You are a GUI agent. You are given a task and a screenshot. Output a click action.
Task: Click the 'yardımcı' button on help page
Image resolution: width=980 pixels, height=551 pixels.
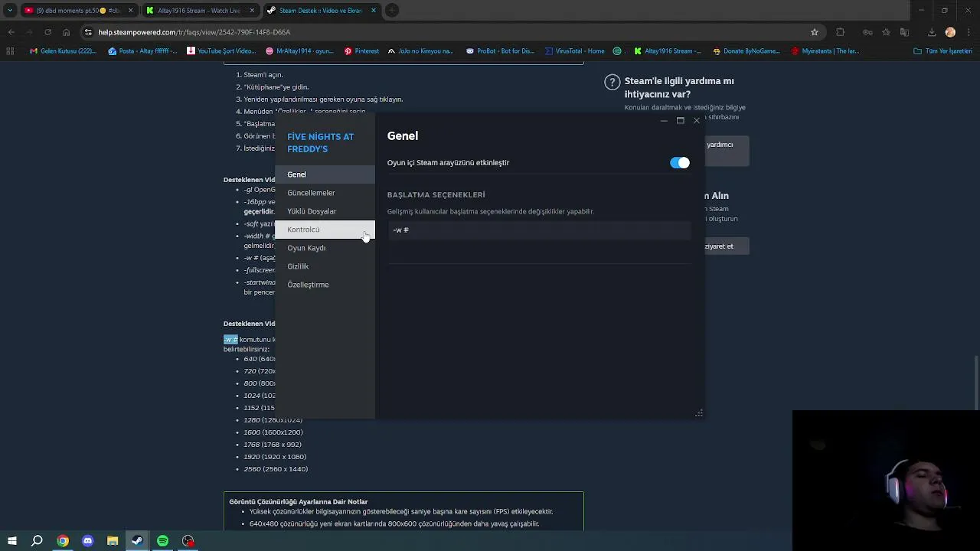click(726, 150)
